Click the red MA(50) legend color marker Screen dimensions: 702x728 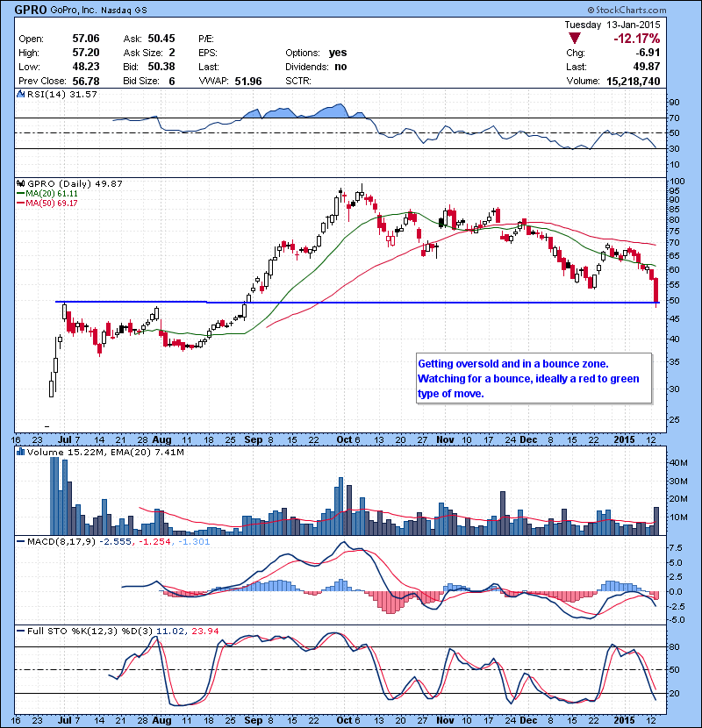[x=22, y=203]
